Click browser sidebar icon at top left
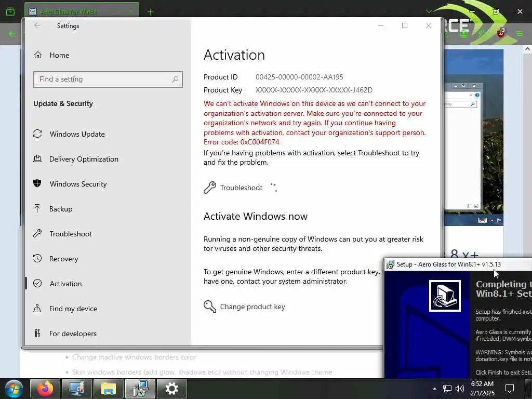 10,12
